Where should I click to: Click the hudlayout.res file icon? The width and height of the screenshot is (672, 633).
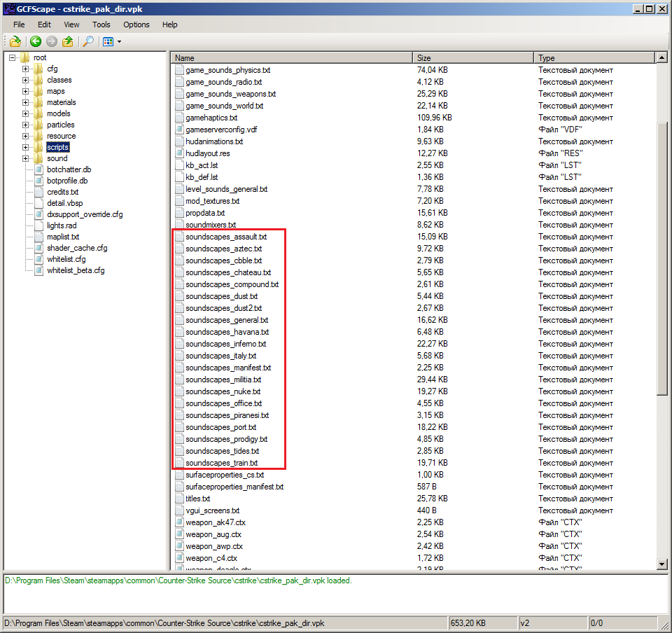180,153
